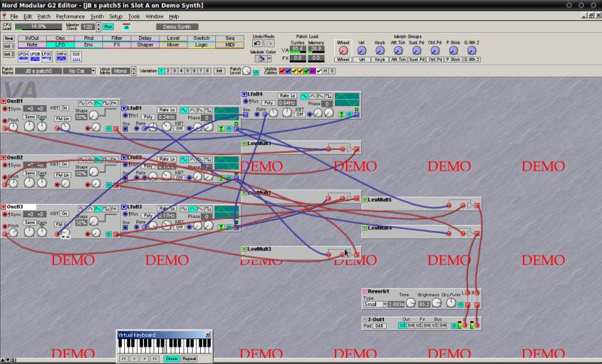This screenshot has height=364, width=602.
Task: Toggle white visible cables checkbox
Action: point(318,71)
